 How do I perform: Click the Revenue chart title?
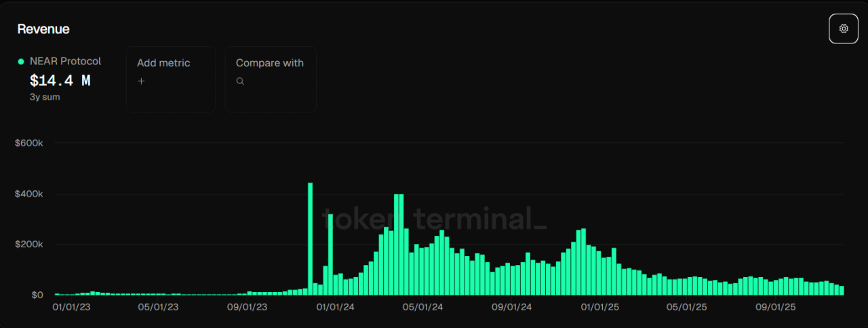click(43, 29)
